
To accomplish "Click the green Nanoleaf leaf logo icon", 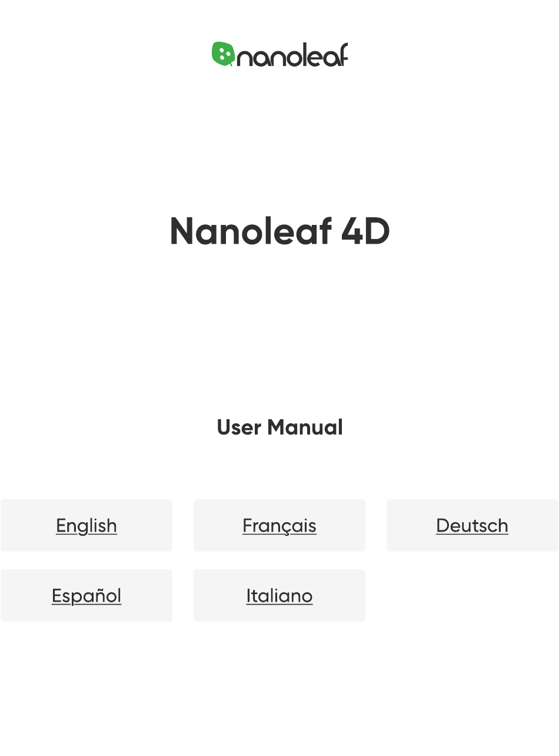I will 224,54.
